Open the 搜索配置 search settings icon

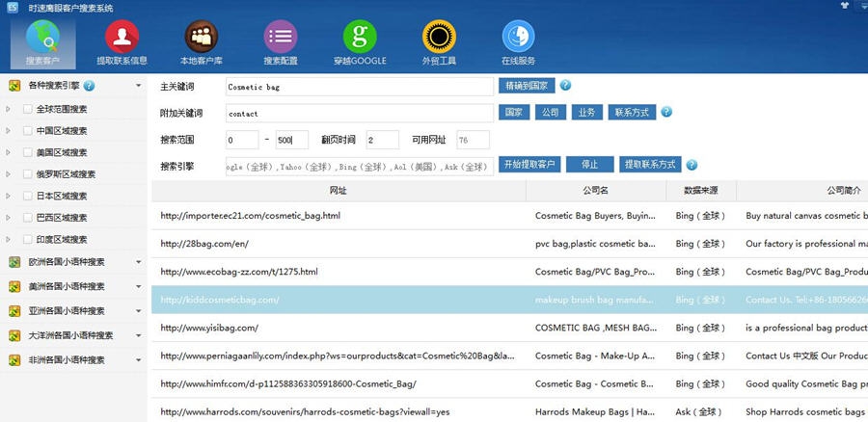pos(280,40)
